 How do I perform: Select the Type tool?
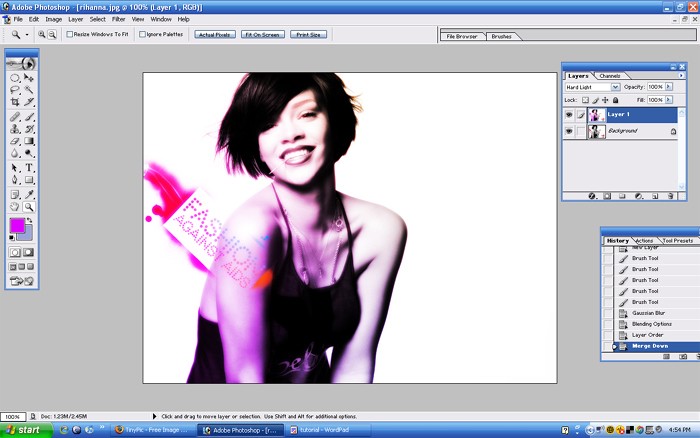[29, 168]
